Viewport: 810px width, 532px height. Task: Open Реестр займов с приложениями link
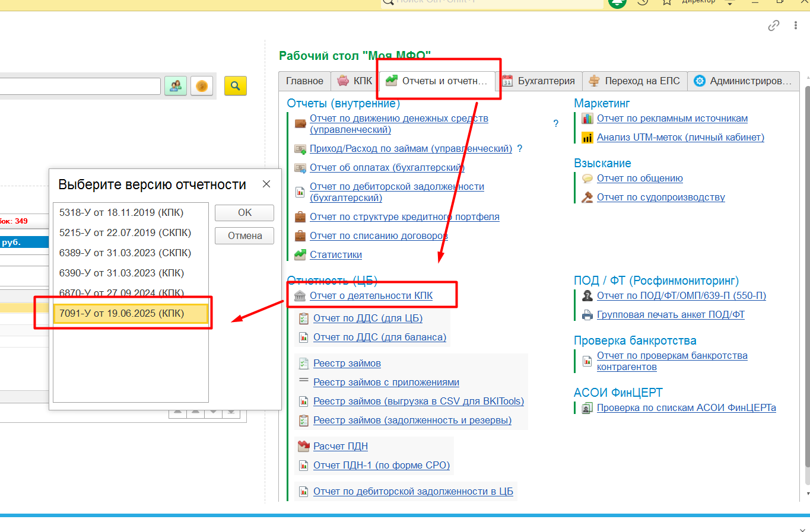[x=386, y=383]
